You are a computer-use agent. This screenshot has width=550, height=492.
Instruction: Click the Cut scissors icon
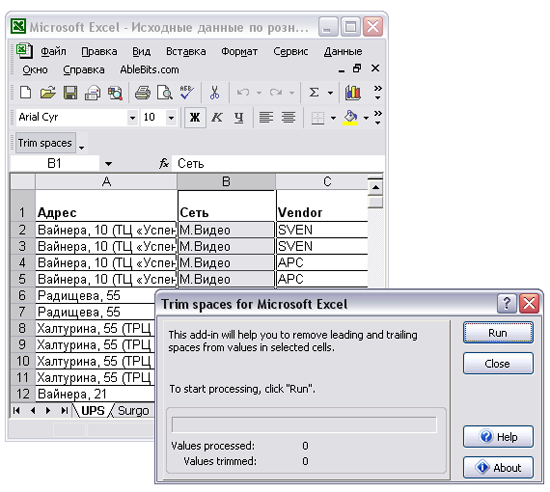tap(214, 93)
